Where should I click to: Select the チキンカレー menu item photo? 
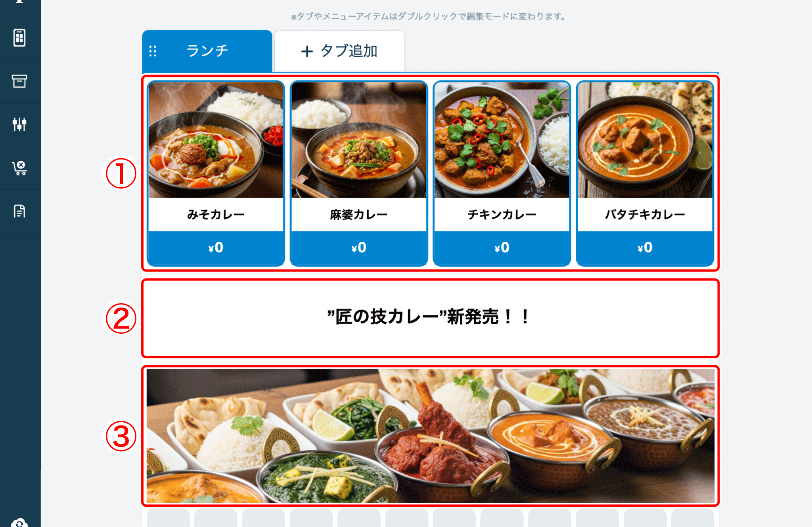tap(502, 140)
